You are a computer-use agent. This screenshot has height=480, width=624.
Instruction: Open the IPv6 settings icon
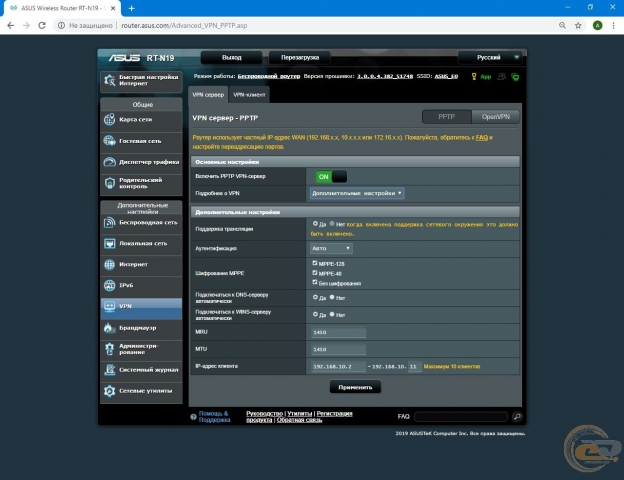(x=109, y=285)
